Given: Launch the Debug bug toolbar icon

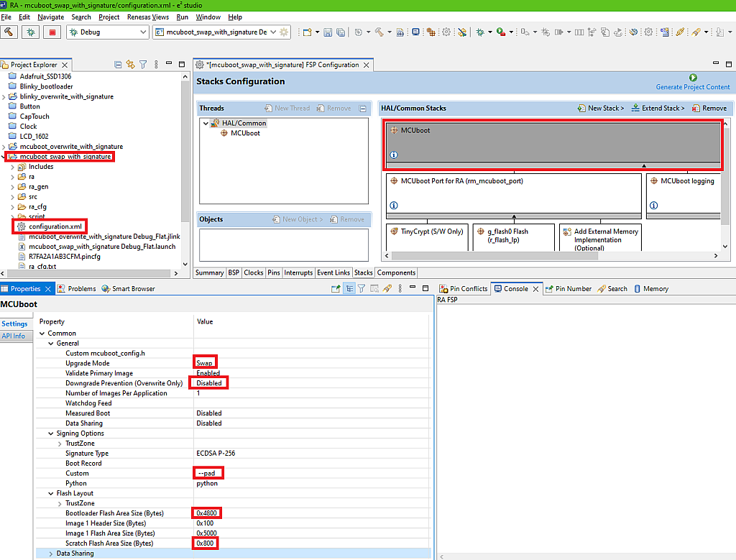Looking at the screenshot, I should point(29,32).
